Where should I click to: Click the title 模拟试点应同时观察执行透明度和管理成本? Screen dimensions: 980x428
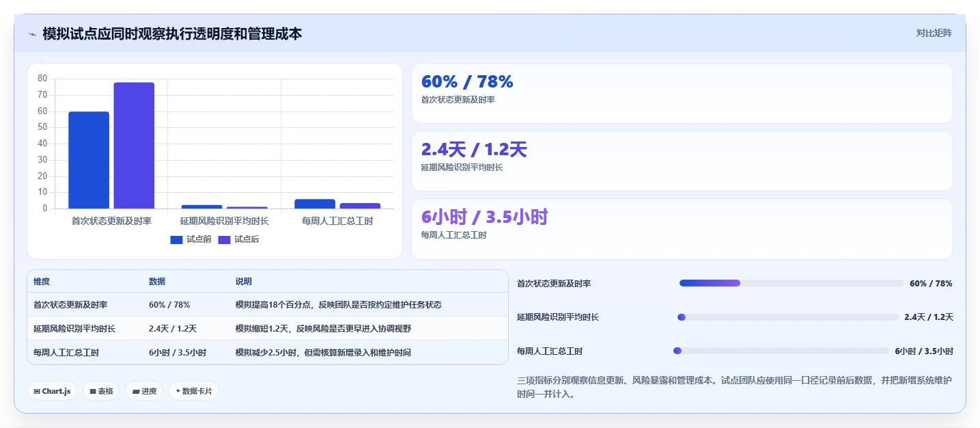click(172, 34)
